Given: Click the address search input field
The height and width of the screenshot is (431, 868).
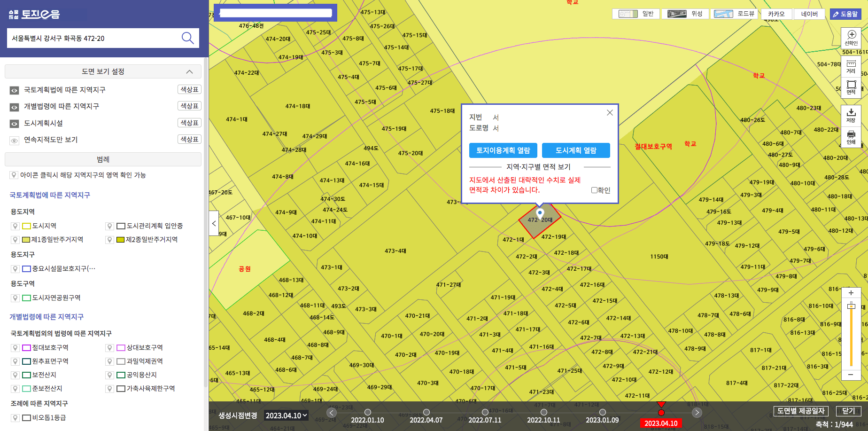Looking at the screenshot, I should (x=94, y=38).
